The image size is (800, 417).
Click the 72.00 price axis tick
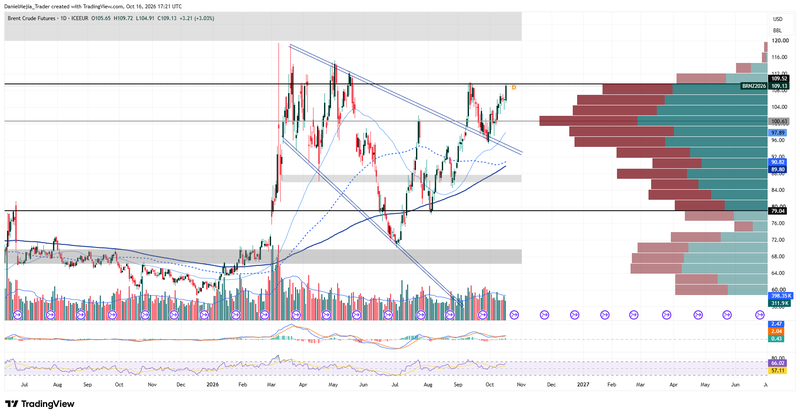pyautogui.click(x=780, y=239)
